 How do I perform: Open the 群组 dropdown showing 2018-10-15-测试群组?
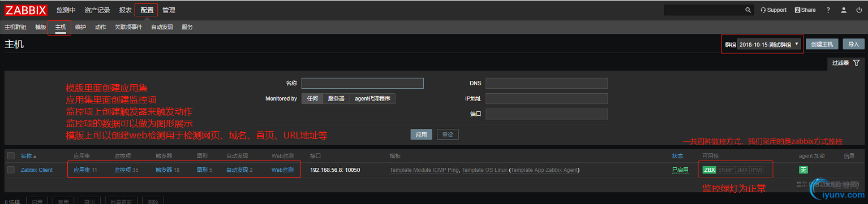pos(770,44)
